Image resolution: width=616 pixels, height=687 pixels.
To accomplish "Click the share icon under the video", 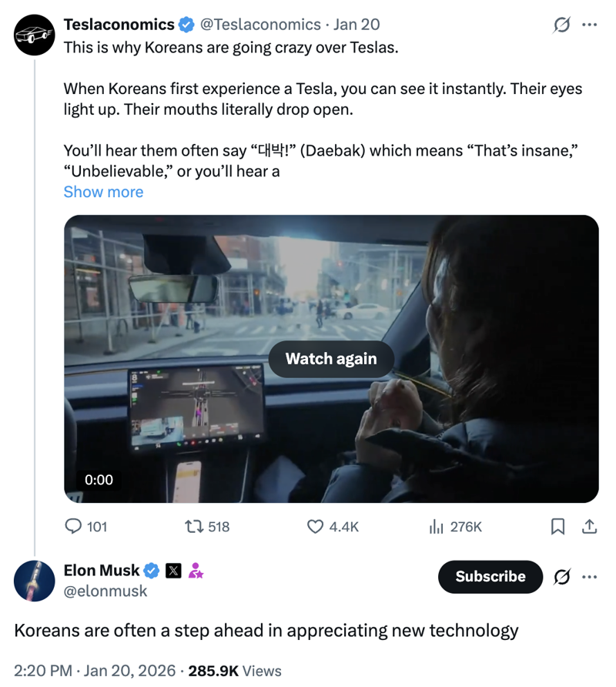I will point(589,527).
